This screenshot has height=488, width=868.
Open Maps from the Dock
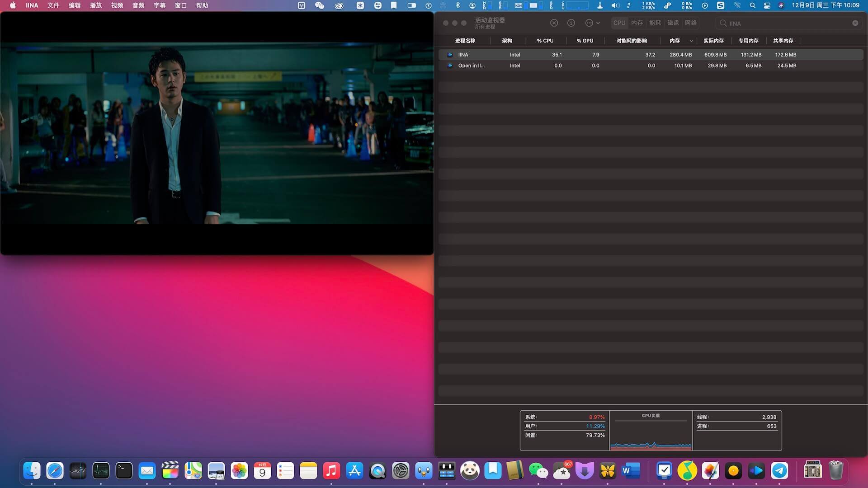193,471
